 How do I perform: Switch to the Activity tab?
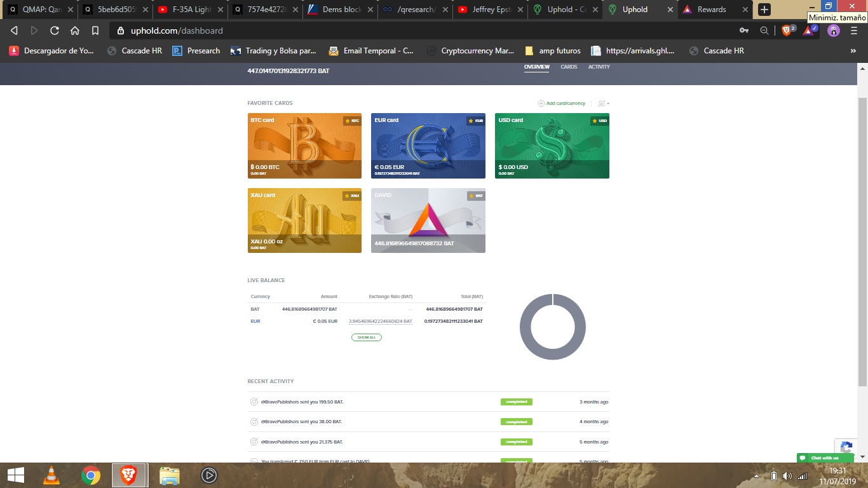(599, 67)
